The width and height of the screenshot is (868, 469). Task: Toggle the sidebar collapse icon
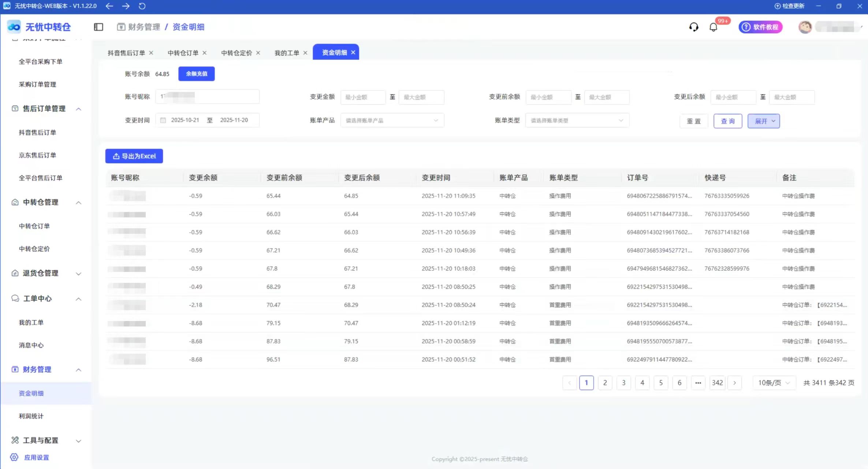98,27
